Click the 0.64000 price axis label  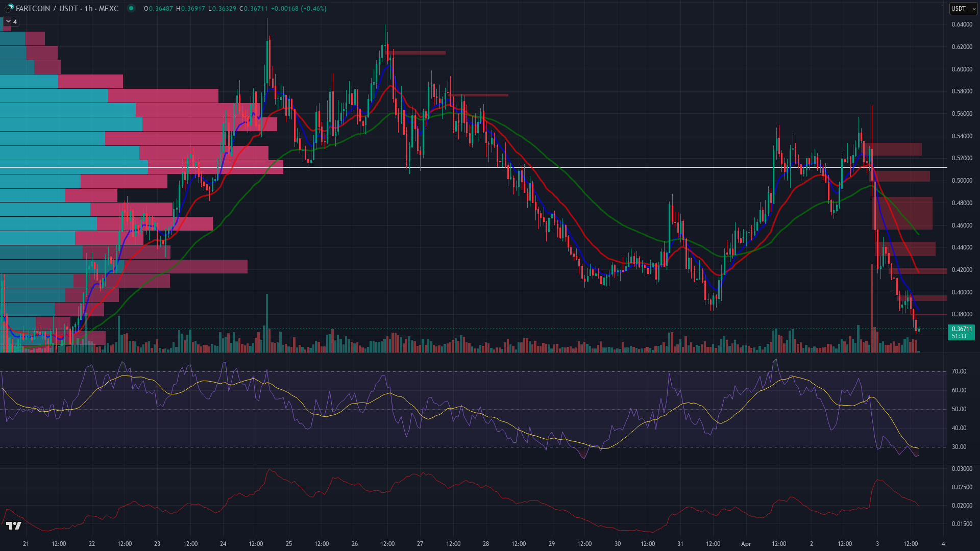point(962,24)
